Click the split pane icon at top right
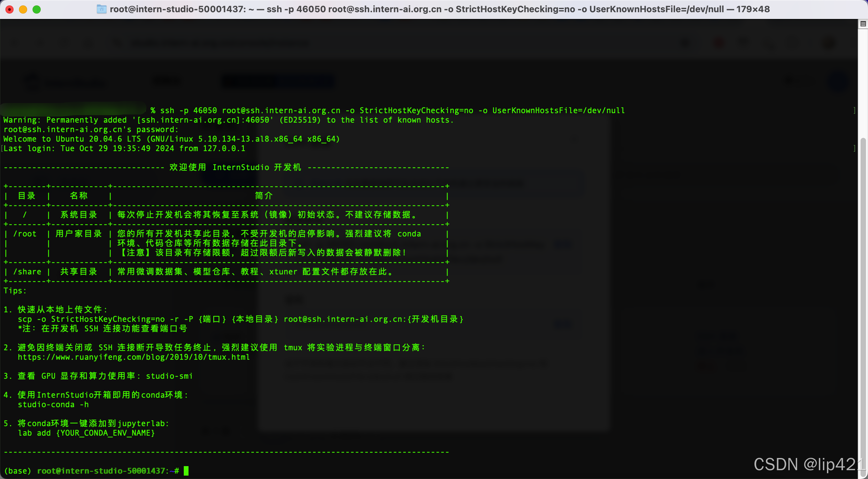This screenshot has width=868, height=479. click(863, 24)
